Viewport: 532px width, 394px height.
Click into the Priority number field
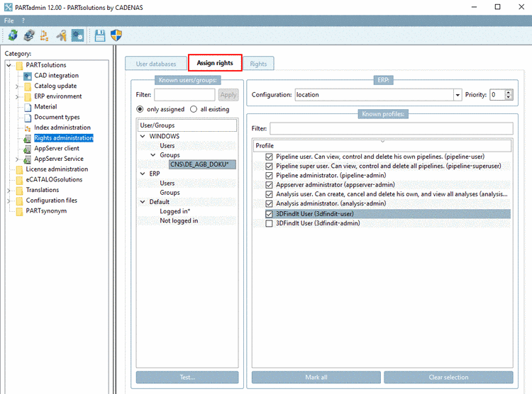[x=497, y=95]
